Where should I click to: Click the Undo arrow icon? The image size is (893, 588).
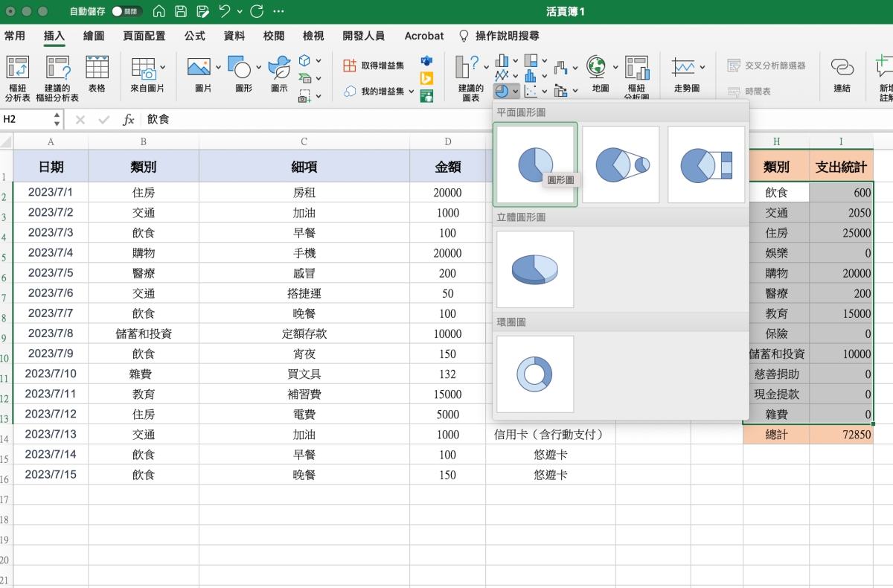click(x=224, y=12)
